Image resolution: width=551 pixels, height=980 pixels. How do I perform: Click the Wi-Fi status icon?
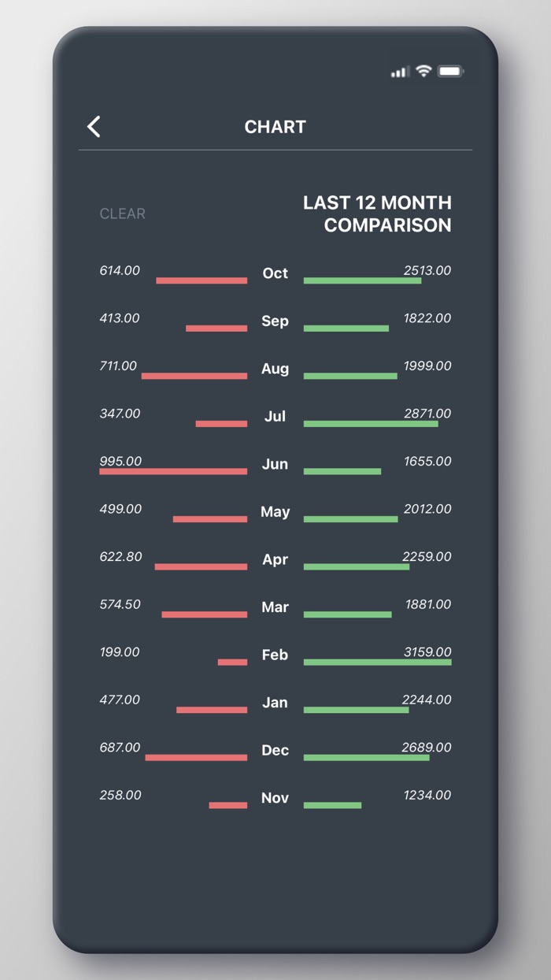(423, 72)
